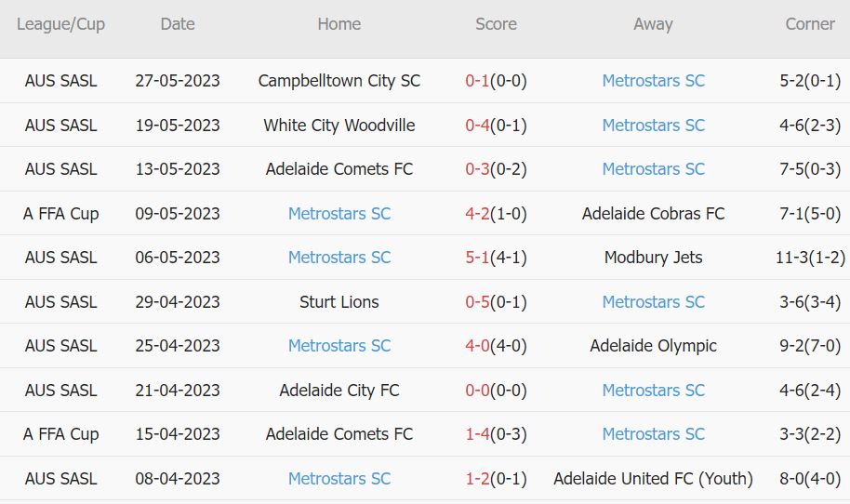Image resolution: width=850 pixels, height=504 pixels.
Task: Click the League/Cup column header
Action: (x=60, y=25)
